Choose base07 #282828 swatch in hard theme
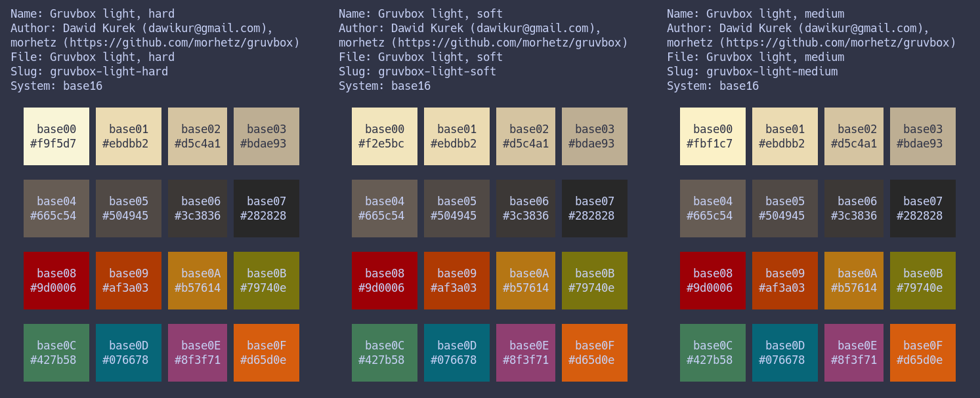The width and height of the screenshot is (980, 398). (x=266, y=209)
